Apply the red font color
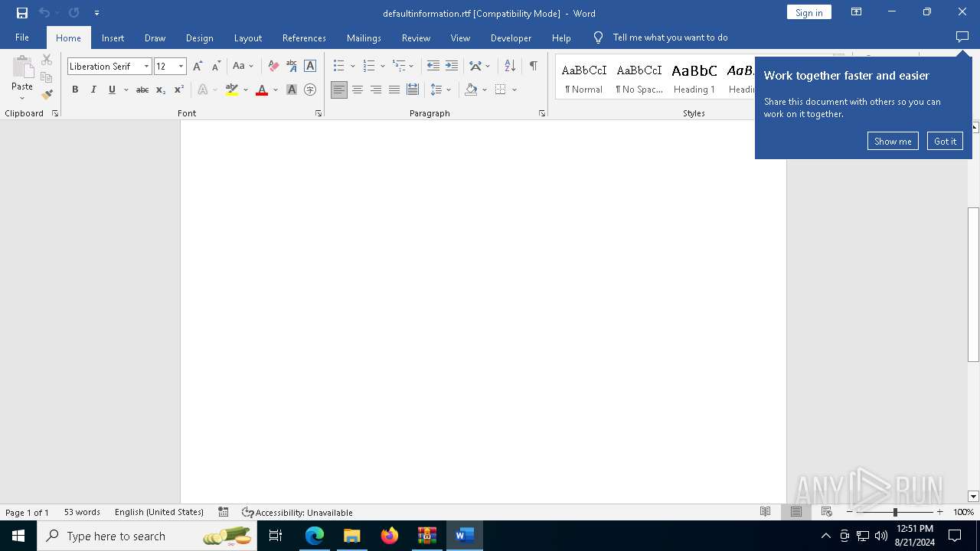The image size is (980, 551). click(x=262, y=90)
